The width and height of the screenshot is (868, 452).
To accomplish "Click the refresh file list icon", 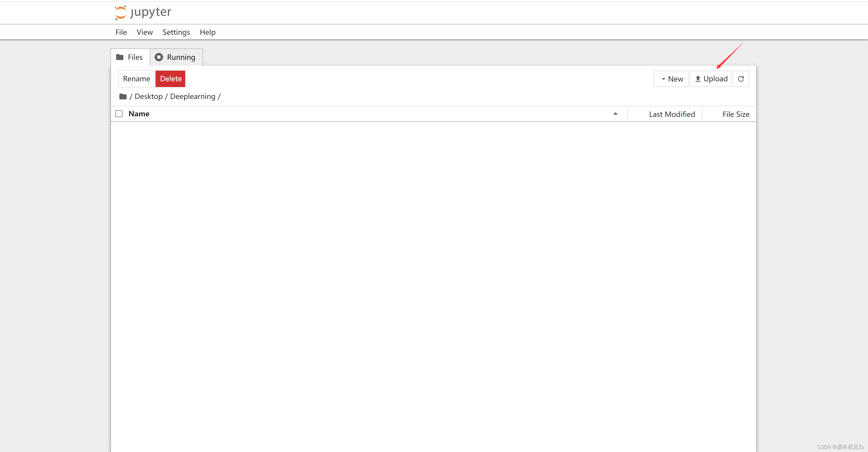I will click(x=741, y=79).
